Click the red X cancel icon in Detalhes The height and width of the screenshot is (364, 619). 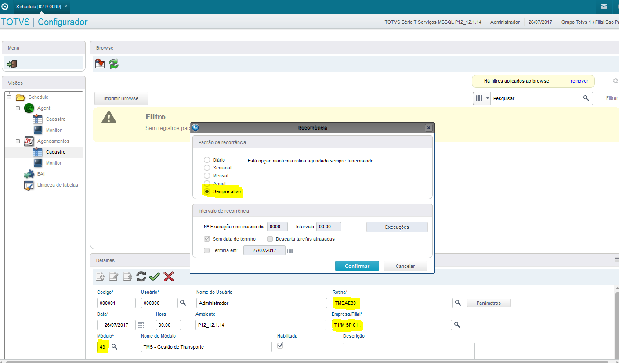(x=169, y=276)
